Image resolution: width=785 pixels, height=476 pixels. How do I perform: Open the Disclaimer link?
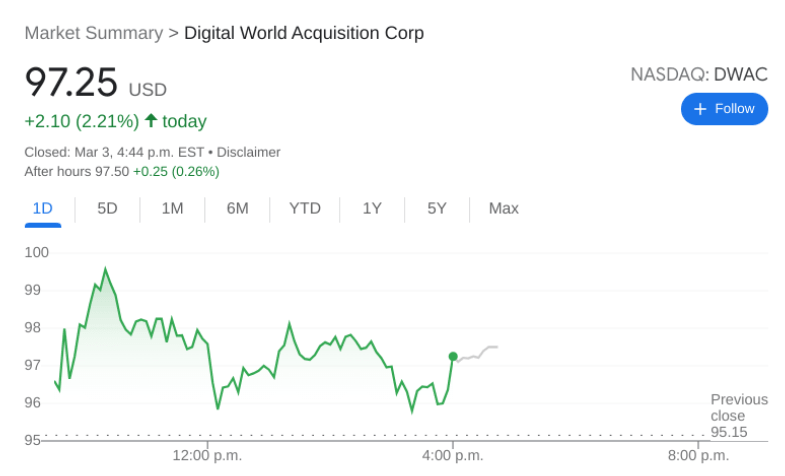point(249,152)
